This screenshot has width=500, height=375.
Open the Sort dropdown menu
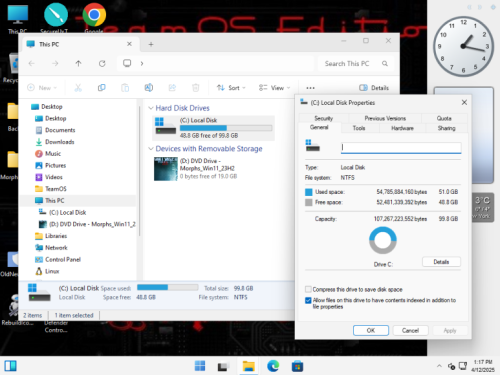click(x=231, y=88)
